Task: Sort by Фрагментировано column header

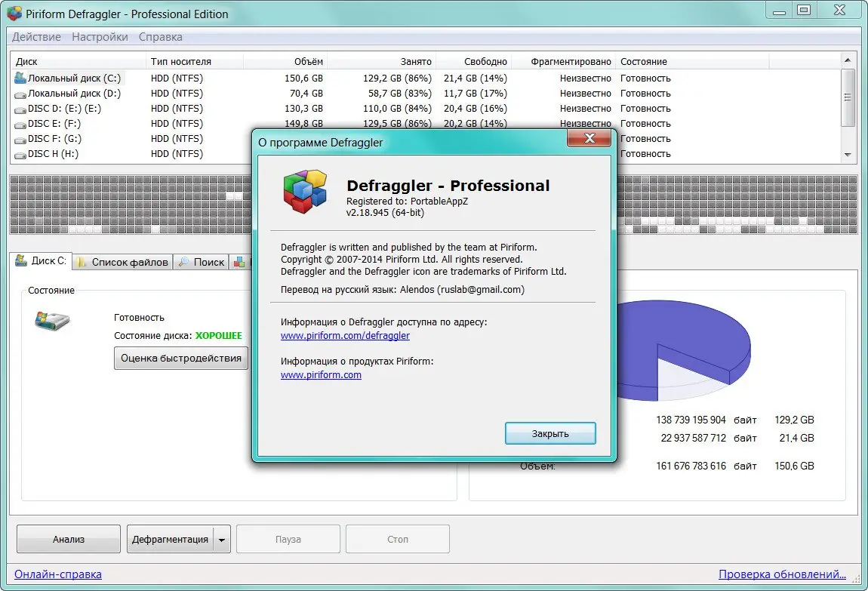Action: tap(563, 61)
